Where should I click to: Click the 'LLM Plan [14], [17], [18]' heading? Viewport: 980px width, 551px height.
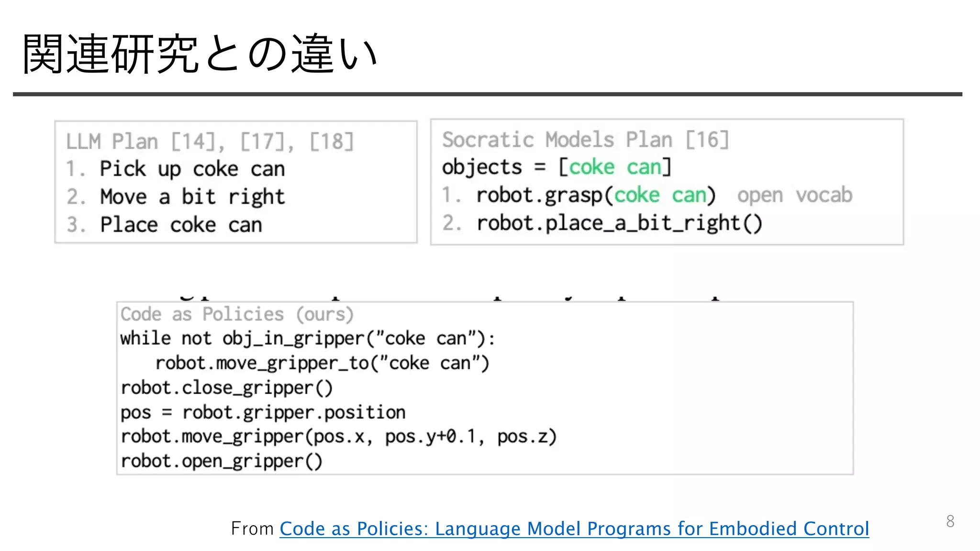pos(210,142)
